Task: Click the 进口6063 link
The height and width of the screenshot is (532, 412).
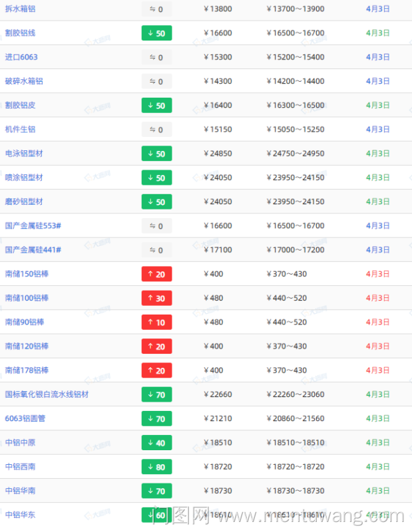Action: coord(21,57)
